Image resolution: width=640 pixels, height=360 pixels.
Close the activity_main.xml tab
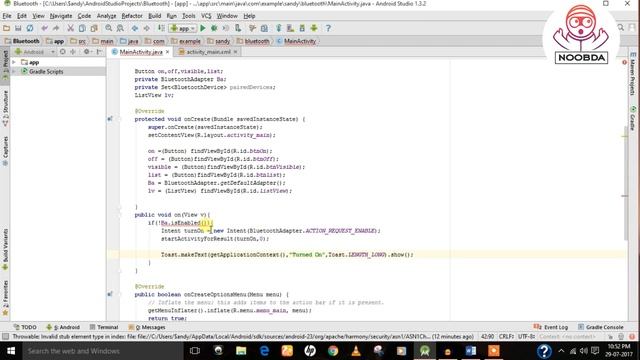click(x=236, y=52)
